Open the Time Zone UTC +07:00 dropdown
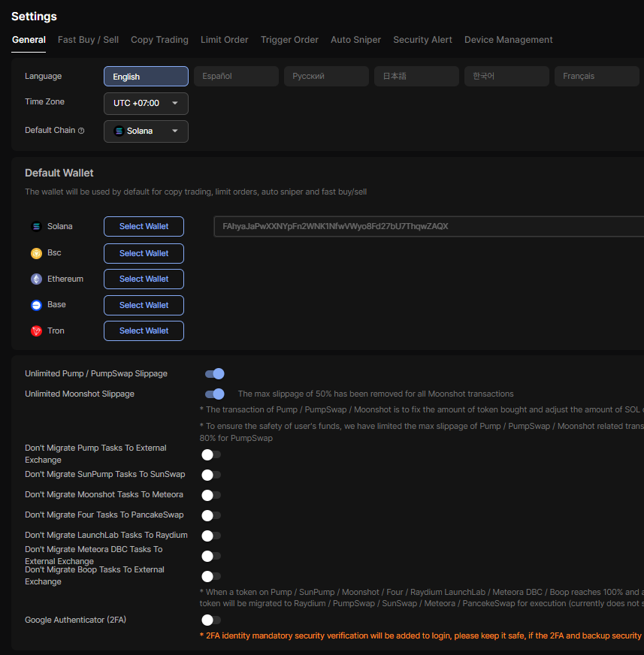 click(146, 104)
